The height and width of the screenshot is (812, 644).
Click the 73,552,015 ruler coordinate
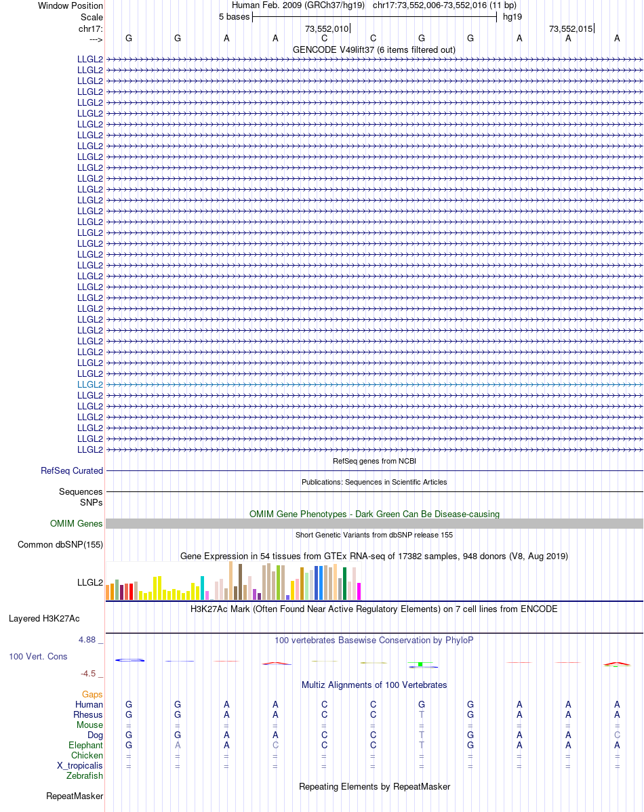570,28
